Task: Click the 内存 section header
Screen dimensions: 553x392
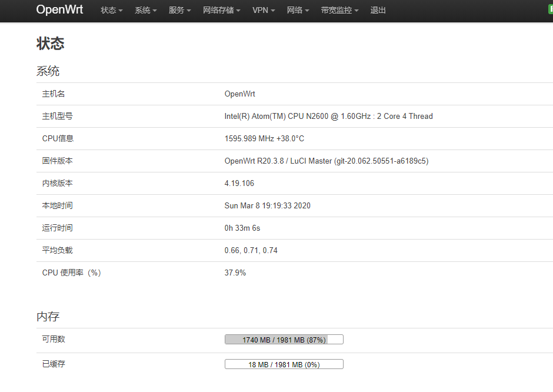Action: (48, 317)
